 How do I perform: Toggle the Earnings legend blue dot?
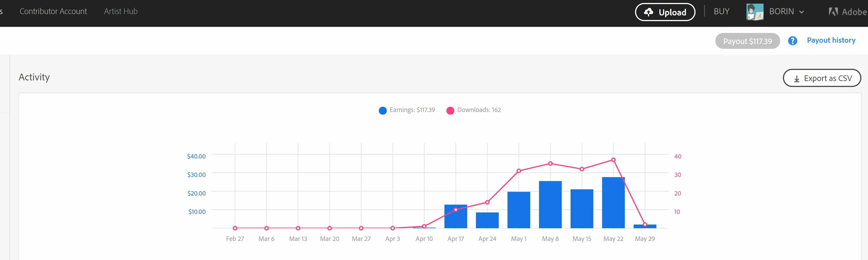pyautogui.click(x=382, y=111)
